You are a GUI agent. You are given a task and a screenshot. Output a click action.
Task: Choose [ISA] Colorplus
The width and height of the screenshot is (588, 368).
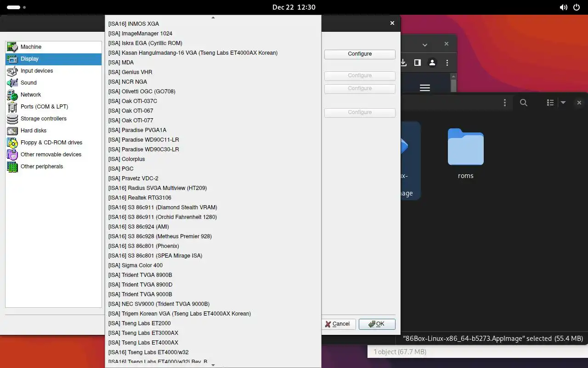coord(213,159)
